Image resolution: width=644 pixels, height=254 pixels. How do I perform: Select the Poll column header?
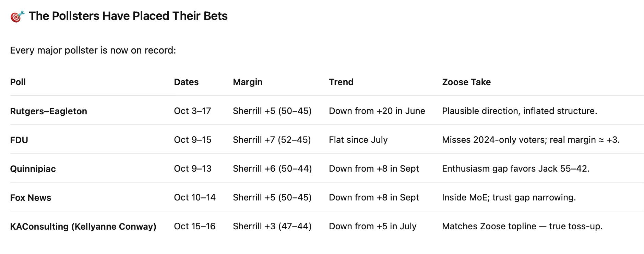[x=18, y=82]
